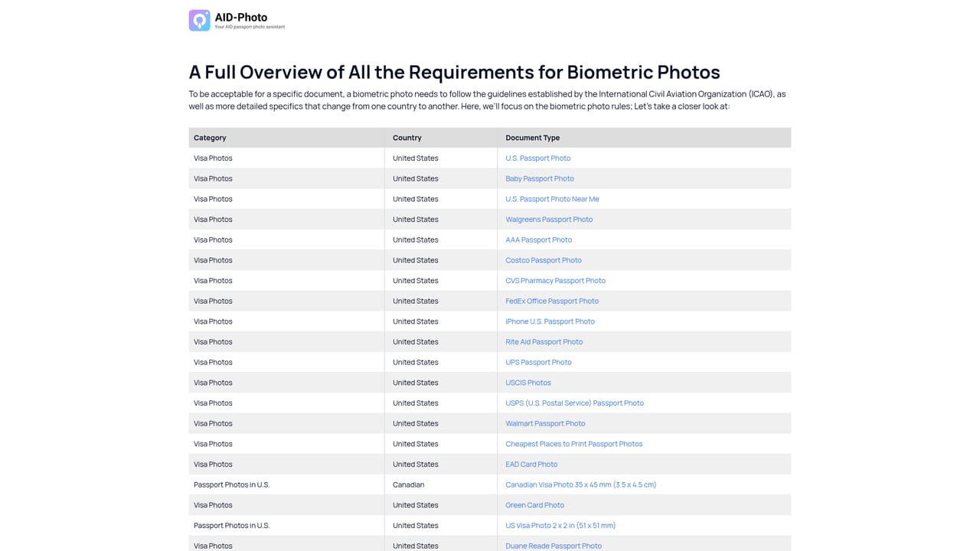Select CVS Pharmacy Passport Photo link
The width and height of the screenshot is (980, 551).
[x=555, y=281]
